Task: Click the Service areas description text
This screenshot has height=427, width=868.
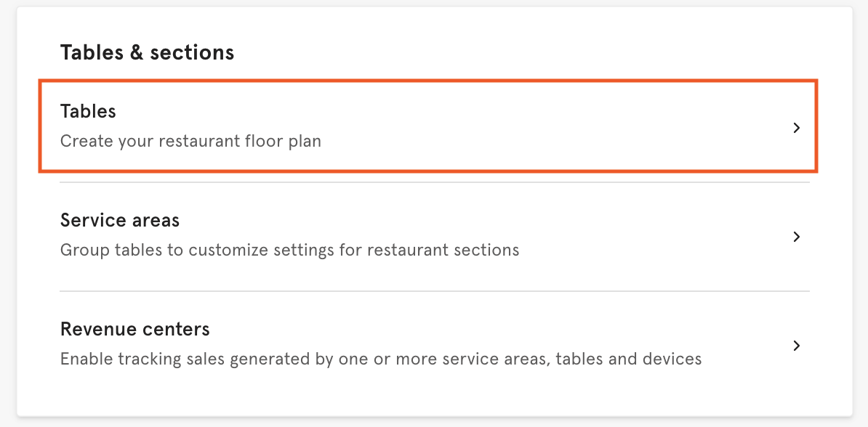Action: click(x=289, y=249)
